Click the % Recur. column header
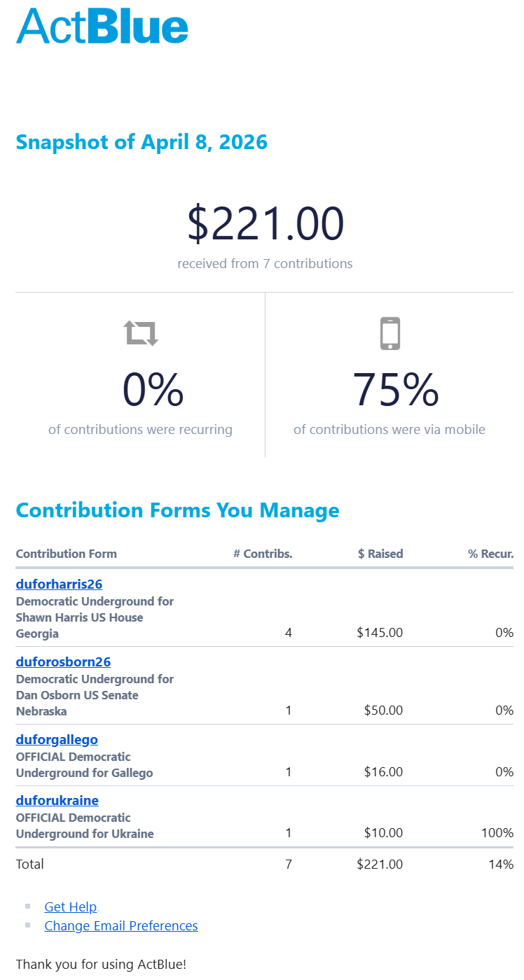 point(490,554)
